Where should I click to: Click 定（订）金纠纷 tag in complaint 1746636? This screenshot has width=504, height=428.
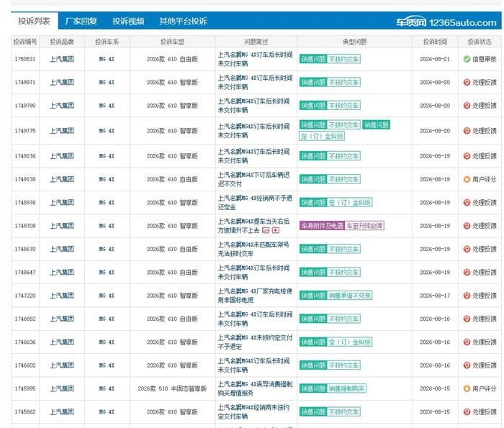click(350, 342)
